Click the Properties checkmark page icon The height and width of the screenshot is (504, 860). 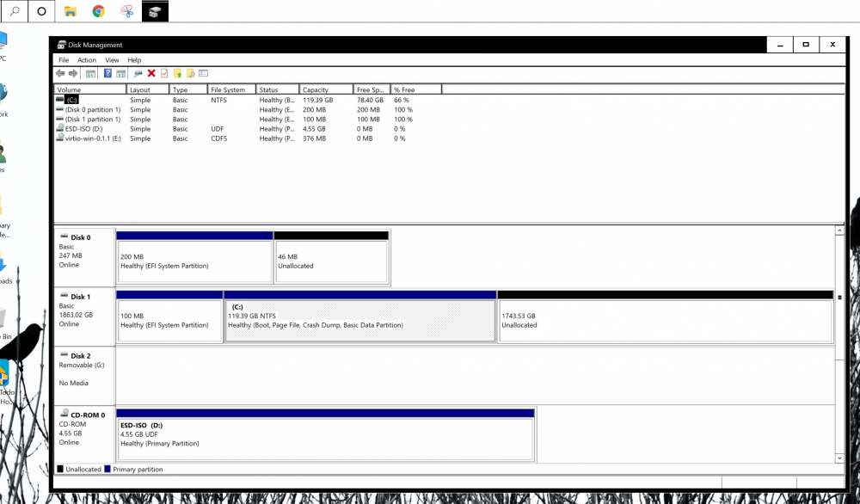click(164, 73)
